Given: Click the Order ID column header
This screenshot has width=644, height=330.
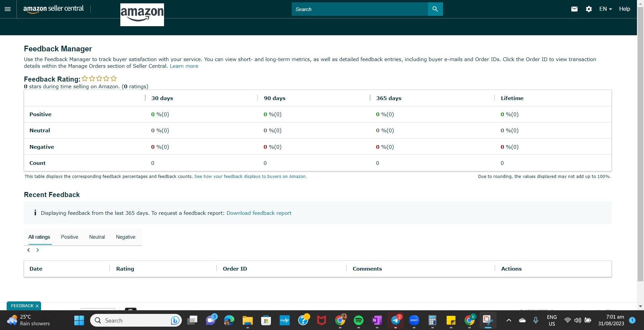Looking at the screenshot, I should [235, 269].
